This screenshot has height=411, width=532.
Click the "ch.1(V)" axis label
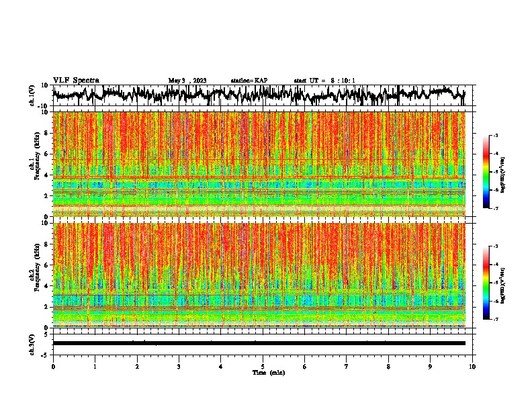click(x=32, y=95)
